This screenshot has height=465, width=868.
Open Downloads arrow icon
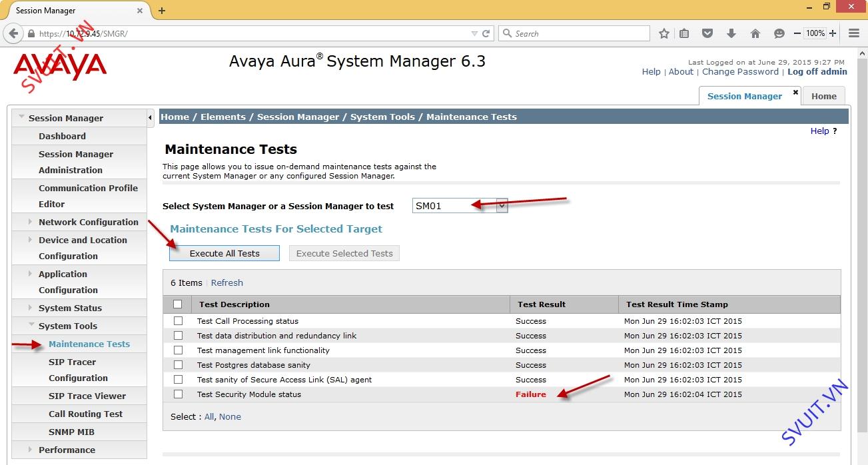(731, 33)
